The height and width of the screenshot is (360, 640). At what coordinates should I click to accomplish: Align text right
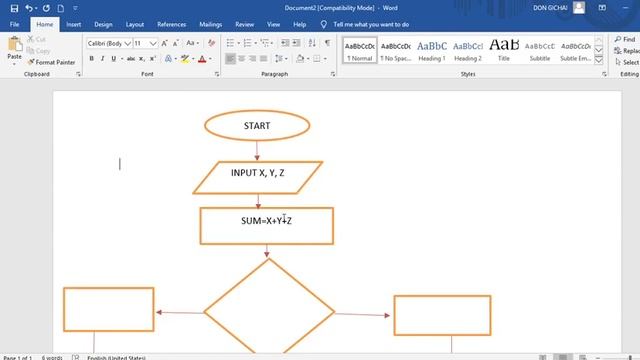[253, 59]
